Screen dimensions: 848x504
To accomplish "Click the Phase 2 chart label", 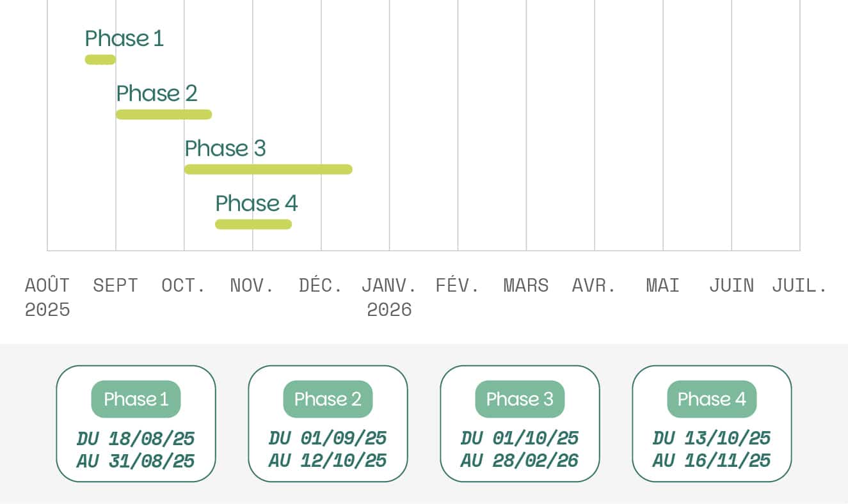I will [x=157, y=93].
